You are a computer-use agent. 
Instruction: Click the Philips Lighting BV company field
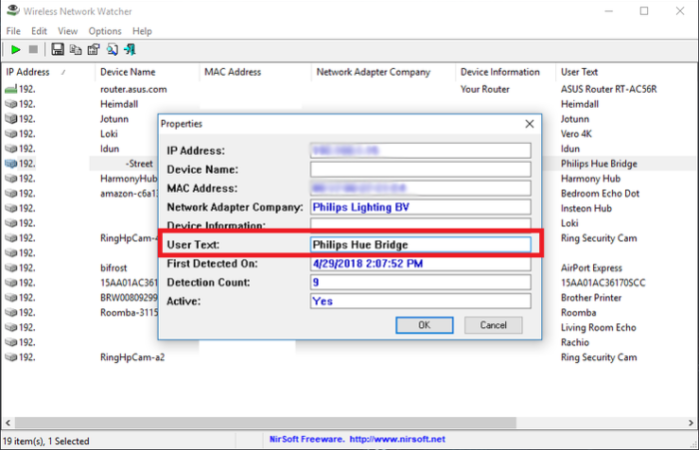pos(420,207)
